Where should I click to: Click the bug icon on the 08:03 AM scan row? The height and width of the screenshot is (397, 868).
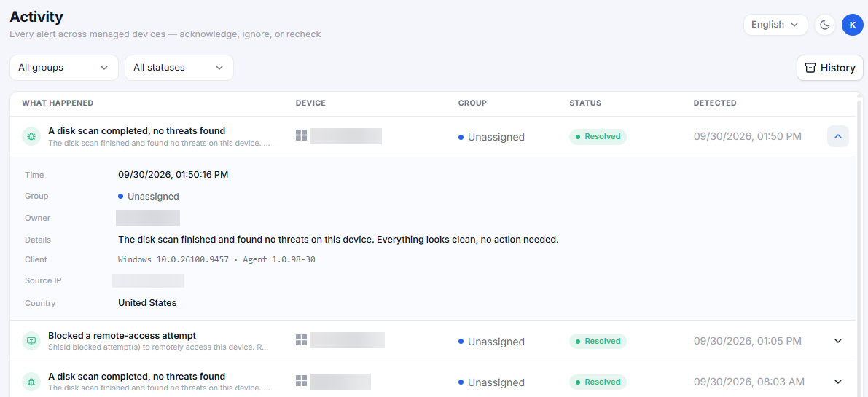(31, 382)
